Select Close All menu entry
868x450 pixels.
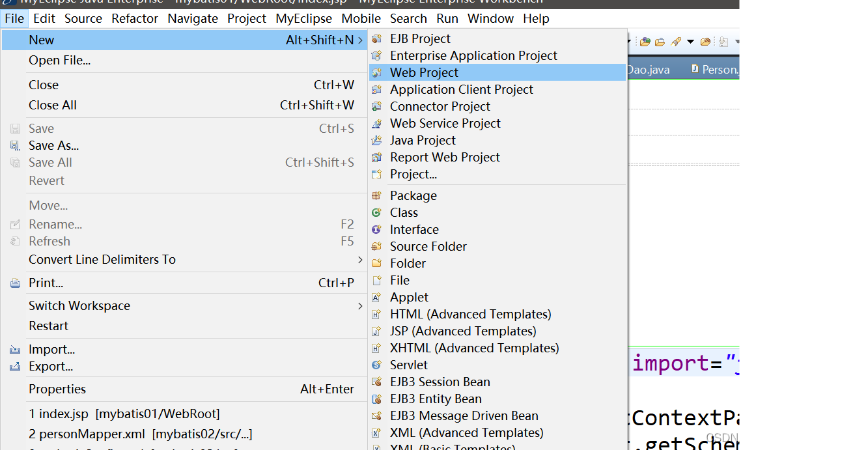point(184,105)
